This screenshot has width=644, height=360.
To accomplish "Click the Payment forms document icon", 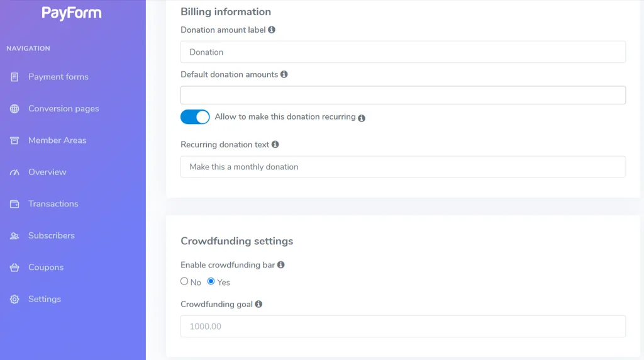I will 14,77.
